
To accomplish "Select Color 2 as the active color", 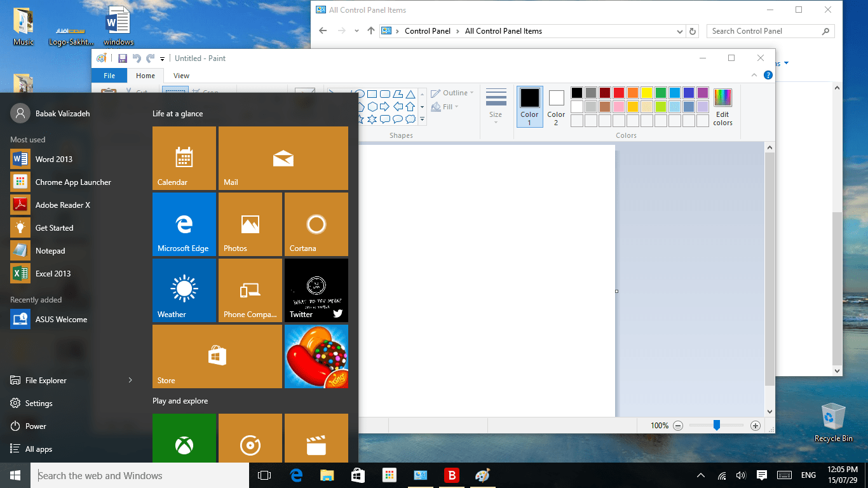I will (556, 107).
